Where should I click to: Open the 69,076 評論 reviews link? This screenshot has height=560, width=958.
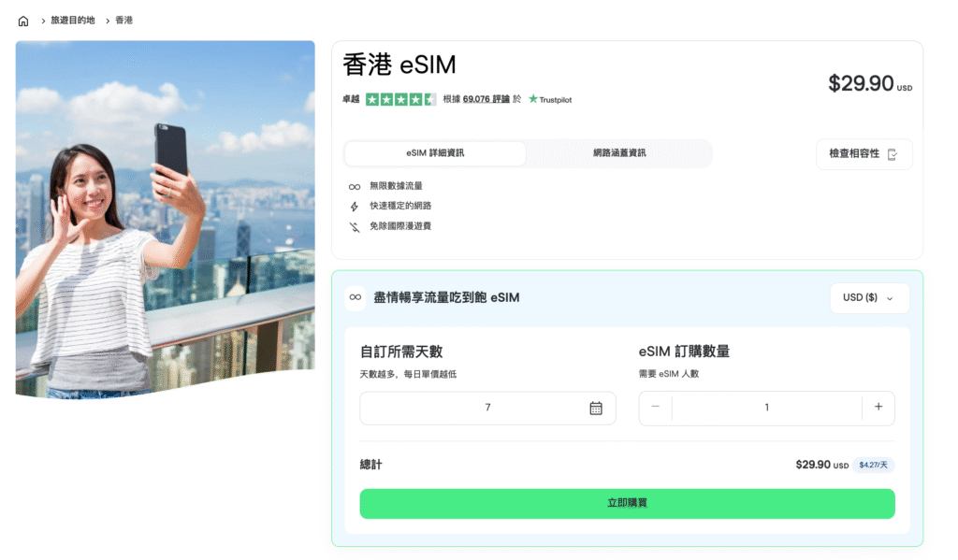click(x=486, y=99)
